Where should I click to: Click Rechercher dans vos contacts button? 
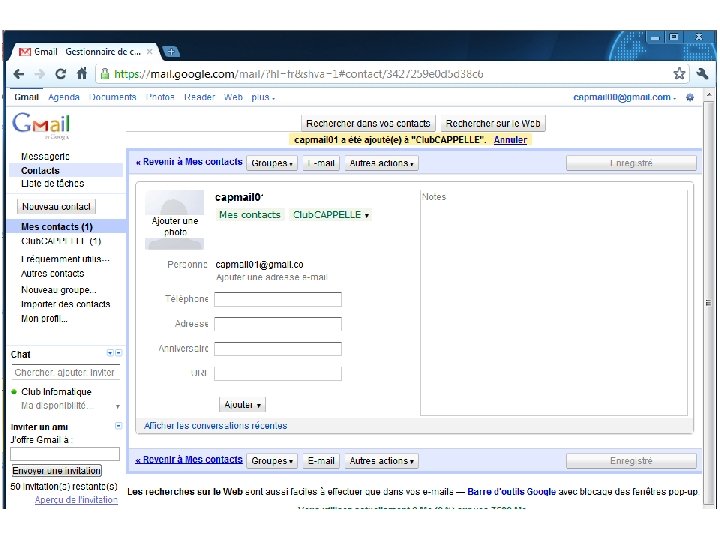368,124
